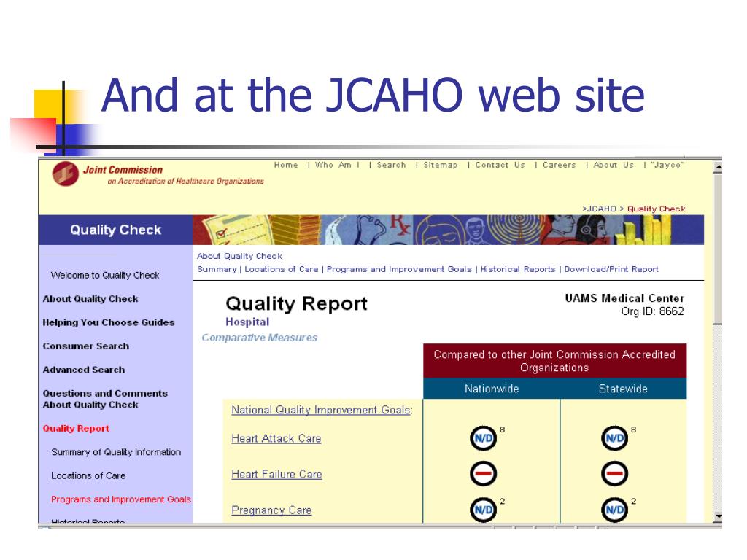Open Programs and Improvement Goals tab link
This screenshot has width=747, height=560.
click(399, 269)
